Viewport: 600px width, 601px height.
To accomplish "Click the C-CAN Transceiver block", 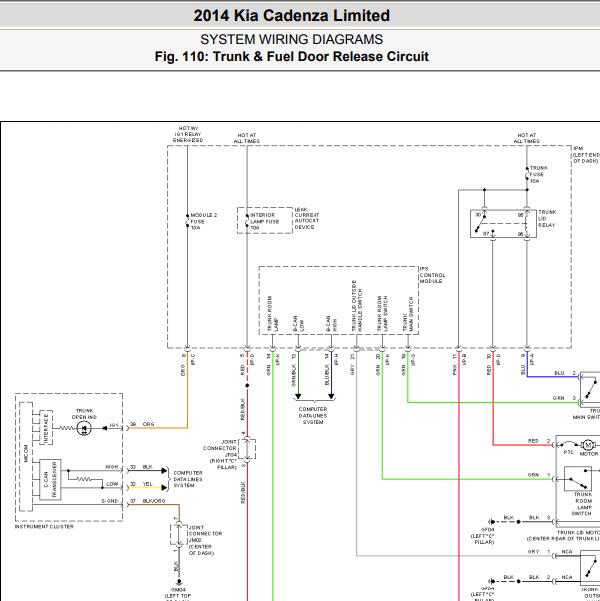I will pos(50,479).
